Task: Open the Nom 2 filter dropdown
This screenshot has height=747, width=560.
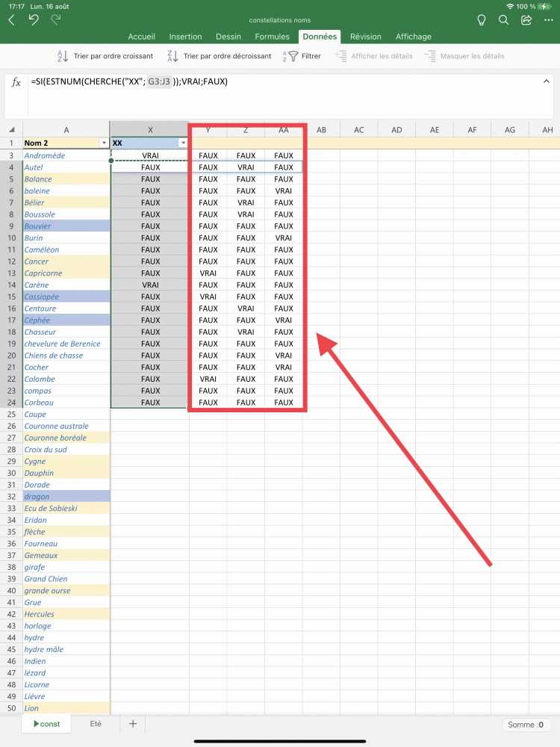Action: point(103,143)
